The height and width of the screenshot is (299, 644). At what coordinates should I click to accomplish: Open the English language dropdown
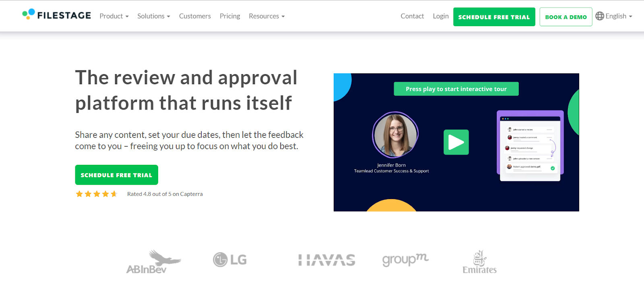pos(619,16)
